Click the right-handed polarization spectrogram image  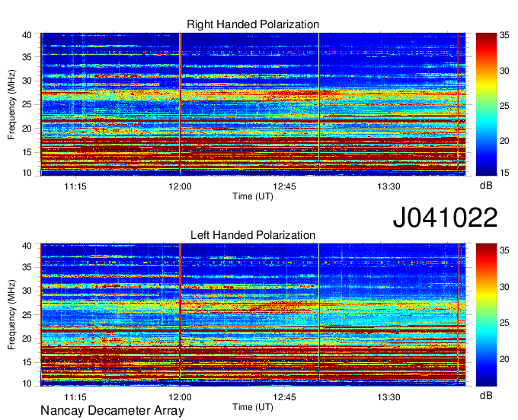pyautogui.click(x=253, y=104)
